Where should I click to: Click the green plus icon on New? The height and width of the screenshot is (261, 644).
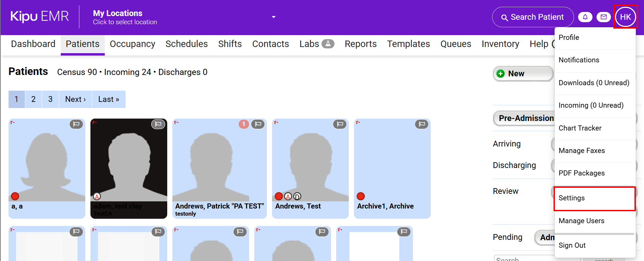[501, 74]
